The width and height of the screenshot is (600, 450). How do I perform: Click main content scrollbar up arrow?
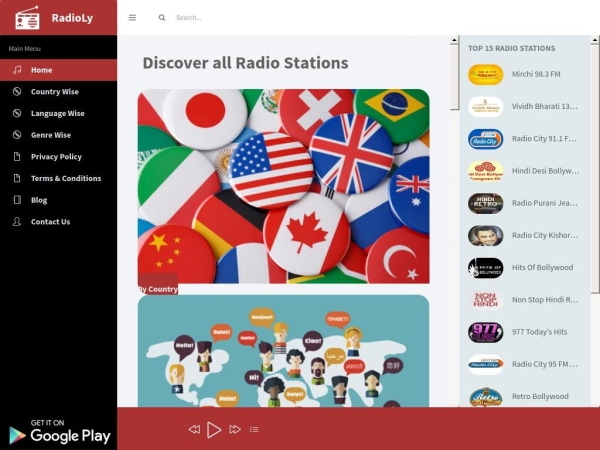pyautogui.click(x=454, y=40)
